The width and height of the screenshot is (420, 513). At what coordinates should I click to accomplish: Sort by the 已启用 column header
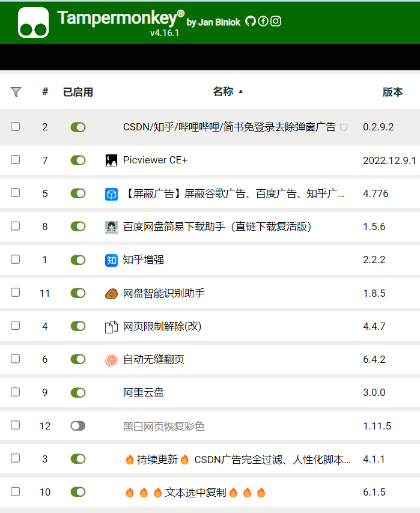(x=78, y=92)
